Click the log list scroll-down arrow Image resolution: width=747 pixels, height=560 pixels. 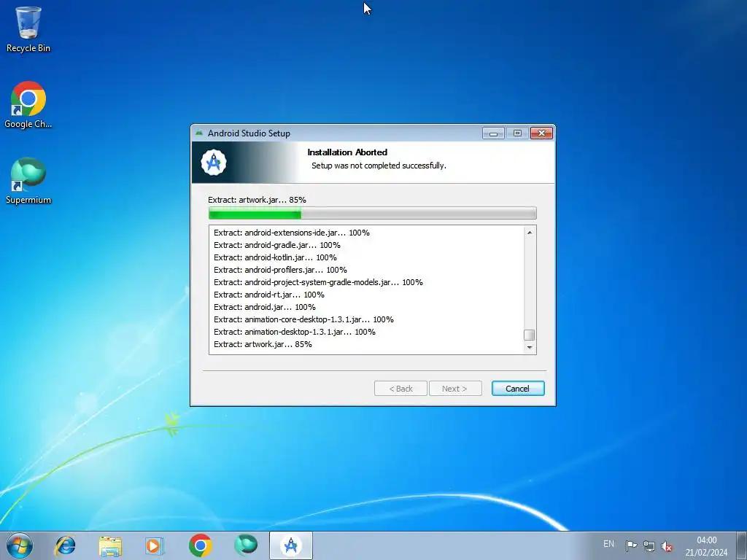530,348
